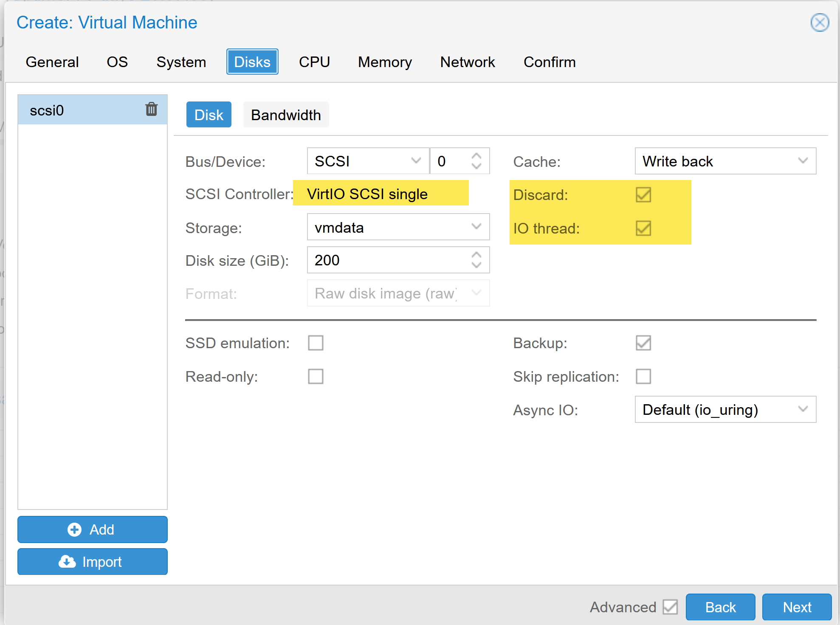Click the Next button
Viewport: 840px width, 625px height.
pyautogui.click(x=797, y=607)
